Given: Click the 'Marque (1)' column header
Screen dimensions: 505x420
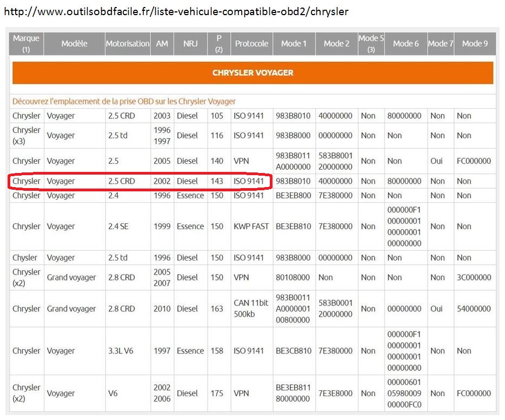Looking at the screenshot, I should click(x=26, y=44).
